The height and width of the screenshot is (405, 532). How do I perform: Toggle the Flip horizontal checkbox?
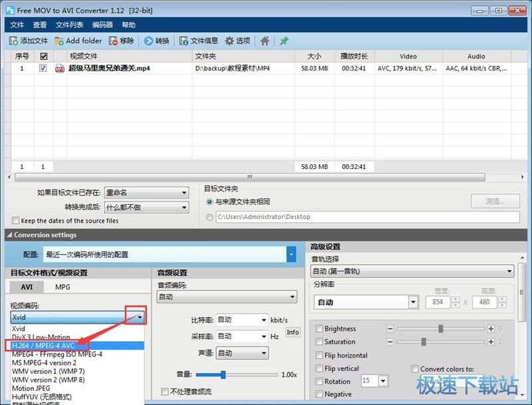click(x=320, y=355)
